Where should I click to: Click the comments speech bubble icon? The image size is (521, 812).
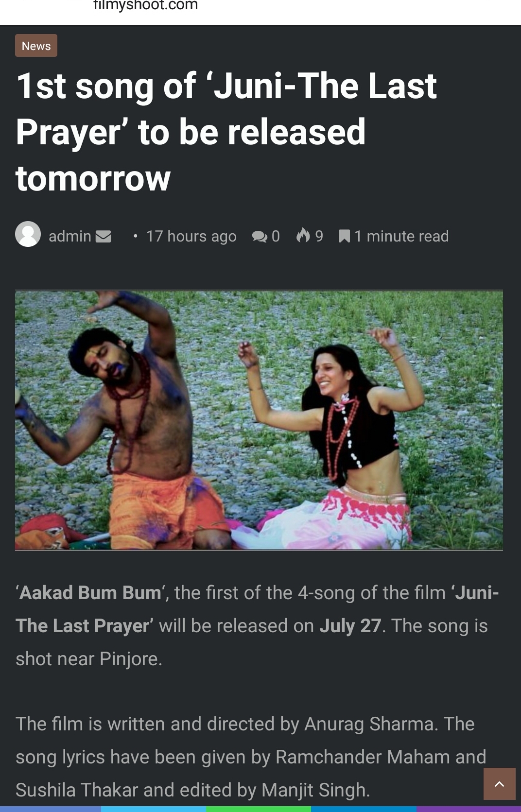pyautogui.click(x=260, y=237)
